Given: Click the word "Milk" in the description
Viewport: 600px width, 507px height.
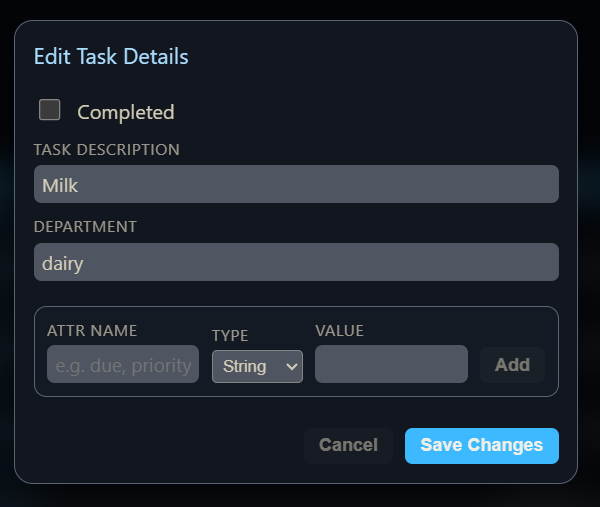Looking at the screenshot, I should click(x=60, y=185).
